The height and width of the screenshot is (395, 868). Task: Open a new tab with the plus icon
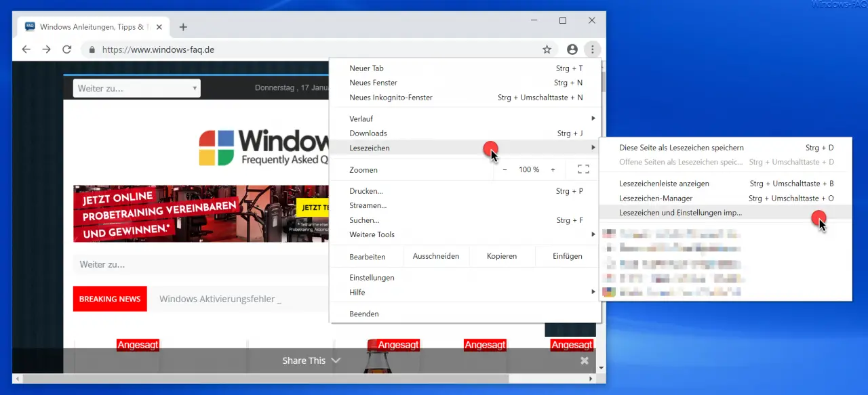(183, 27)
